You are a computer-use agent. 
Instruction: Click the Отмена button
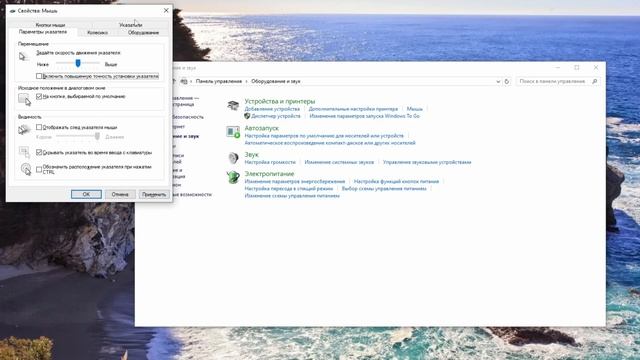[x=120, y=194]
